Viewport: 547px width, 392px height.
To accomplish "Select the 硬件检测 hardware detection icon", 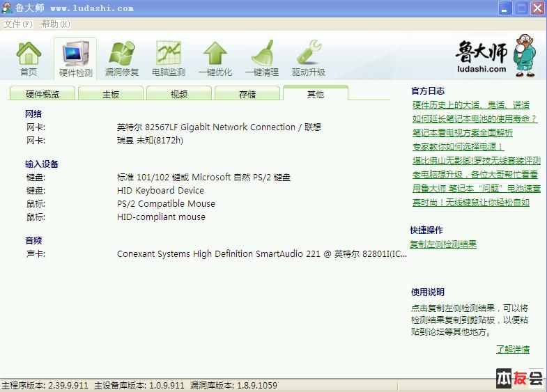I will pos(75,58).
